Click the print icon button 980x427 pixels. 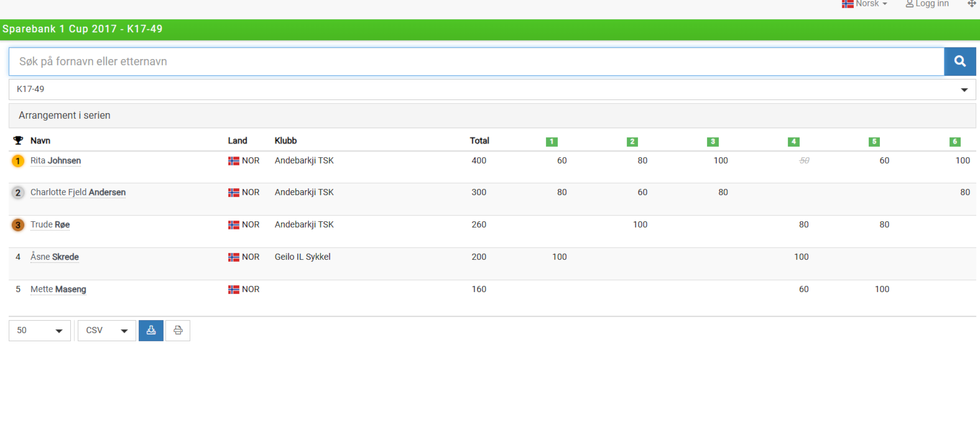tap(178, 331)
